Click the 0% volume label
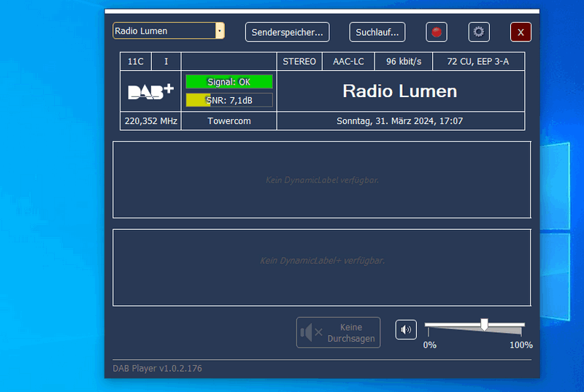584x392 pixels. click(429, 345)
